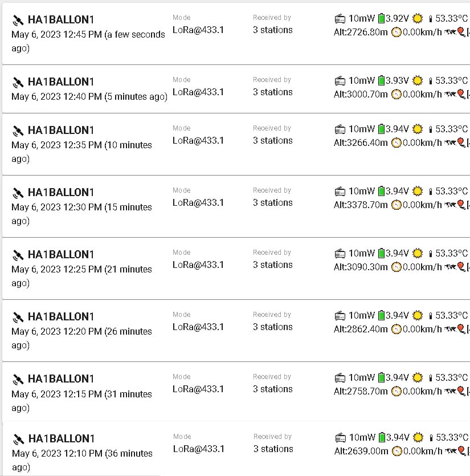
Task: Click "3 stations" in the 12:40 PM row
Action: [x=272, y=92]
